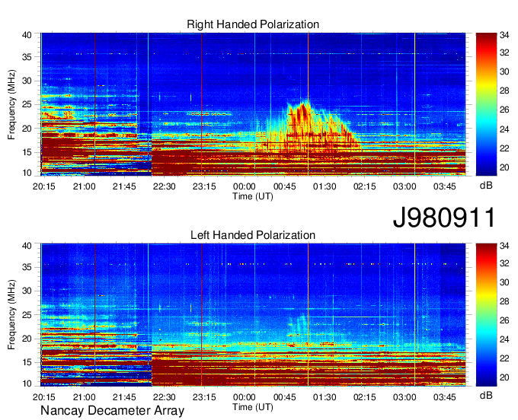Image resolution: width=518 pixels, height=420 pixels.
Task: Click "28" value on Left Handed colorbar
Action: (x=504, y=301)
